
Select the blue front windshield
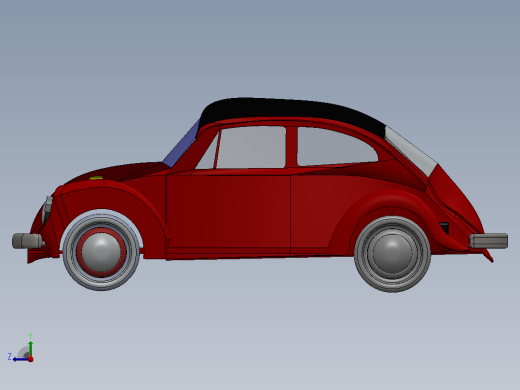[x=182, y=144]
